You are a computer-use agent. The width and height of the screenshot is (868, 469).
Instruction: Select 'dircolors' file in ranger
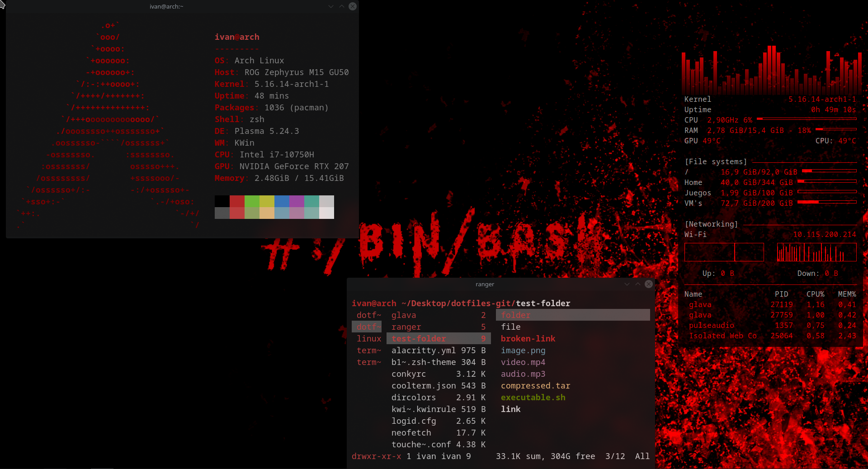[x=439, y=398]
